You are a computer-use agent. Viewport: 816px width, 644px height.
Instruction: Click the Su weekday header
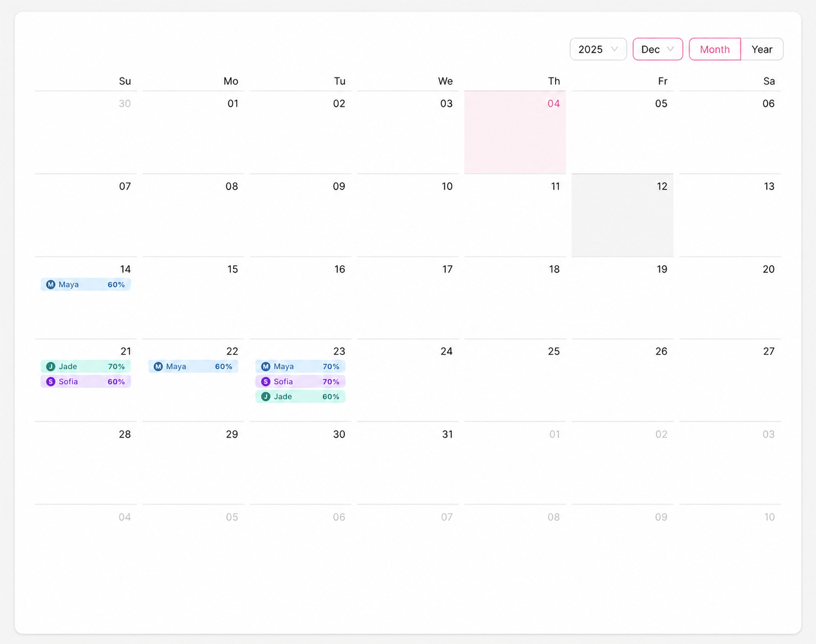click(125, 81)
